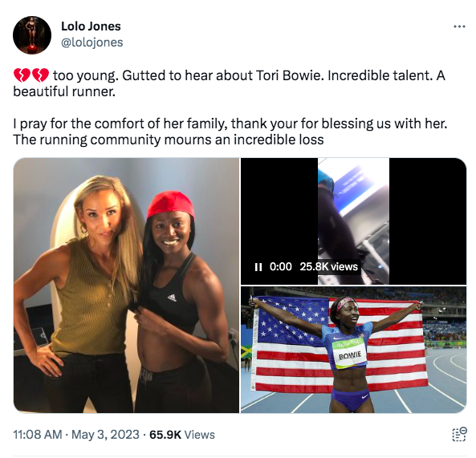Click the red cap in left photo
The width and height of the screenshot is (476, 458).
170,204
